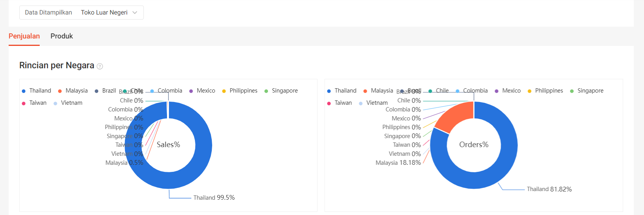The image size is (644, 215).
Task: Click the "Philippines 0%" label in Orders chart
Action: 402,127
